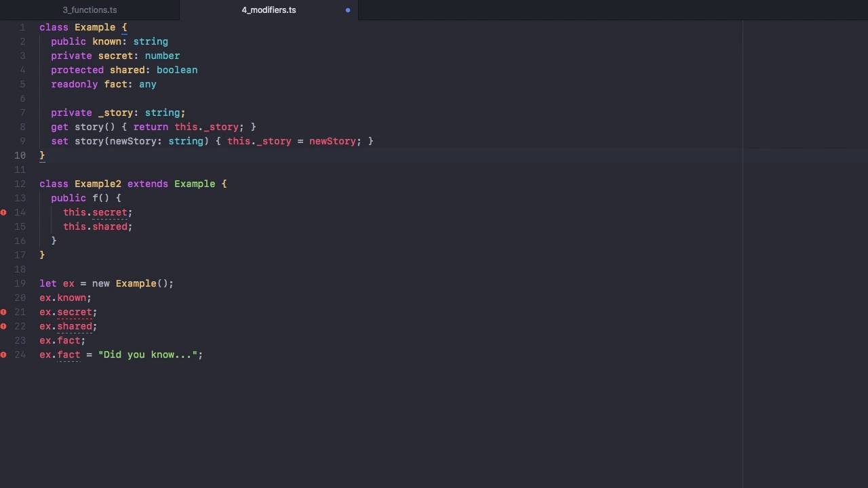Viewport: 868px width, 488px height.
Task: Click the 'set' keyword on line 9
Action: (x=60, y=141)
